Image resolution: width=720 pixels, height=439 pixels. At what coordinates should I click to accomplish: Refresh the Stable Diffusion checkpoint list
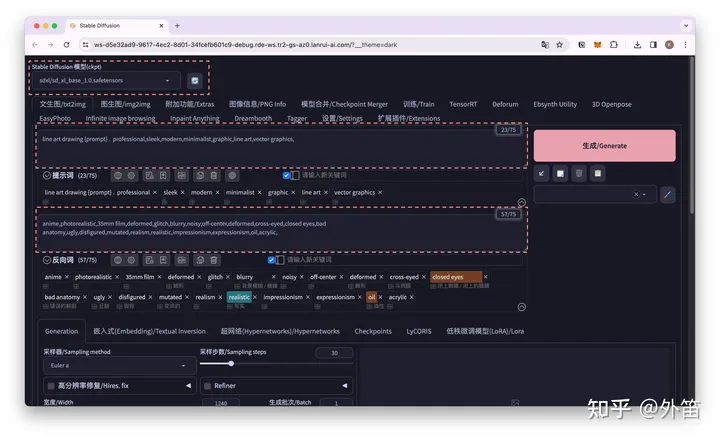(195, 81)
